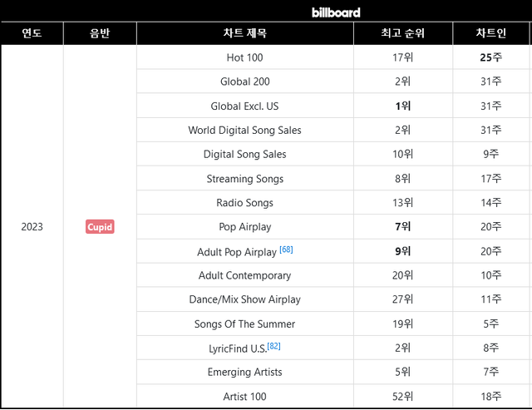Click the 차트인 column header
Screen dimensions: 532x410
pos(490,34)
